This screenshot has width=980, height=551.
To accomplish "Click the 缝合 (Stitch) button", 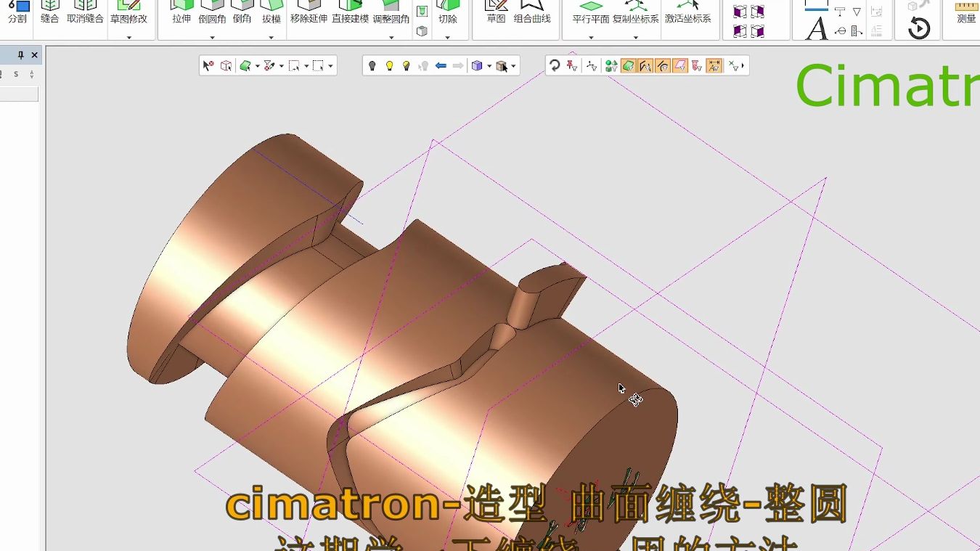I will (x=50, y=12).
